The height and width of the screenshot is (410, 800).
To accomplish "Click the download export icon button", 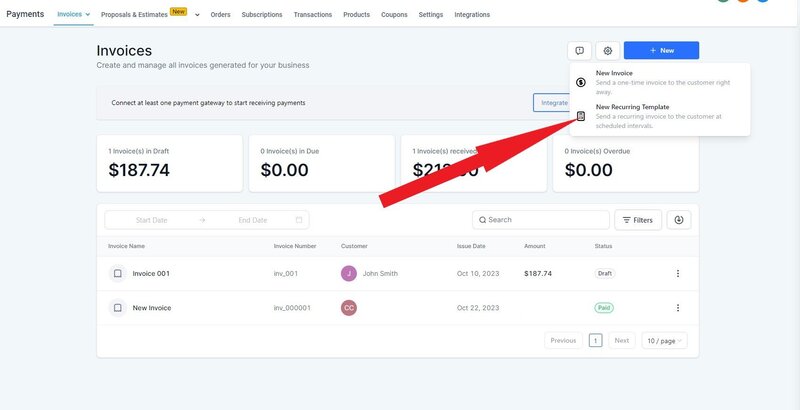I will pyautogui.click(x=679, y=220).
